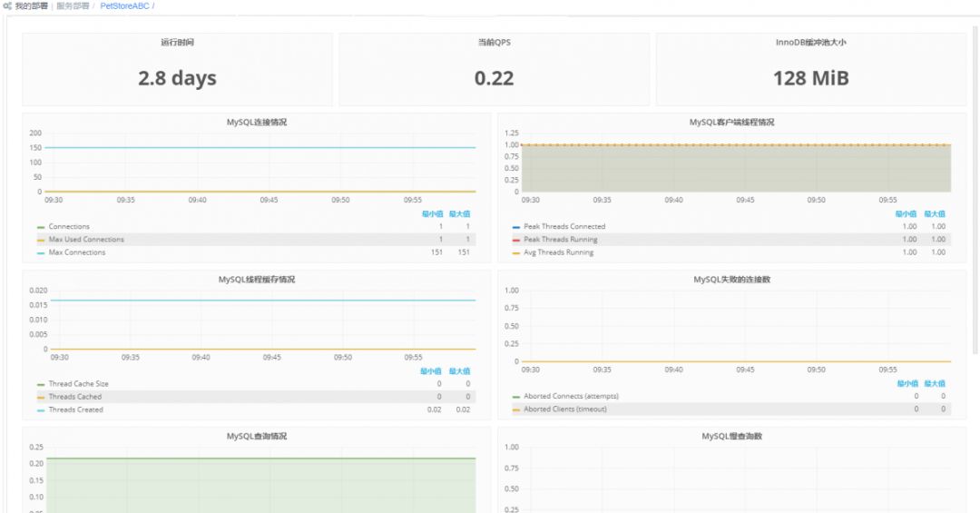Open the 当前QPS 0.22 stat panel
This screenshot has width=980, height=513.
pyautogui.click(x=494, y=69)
